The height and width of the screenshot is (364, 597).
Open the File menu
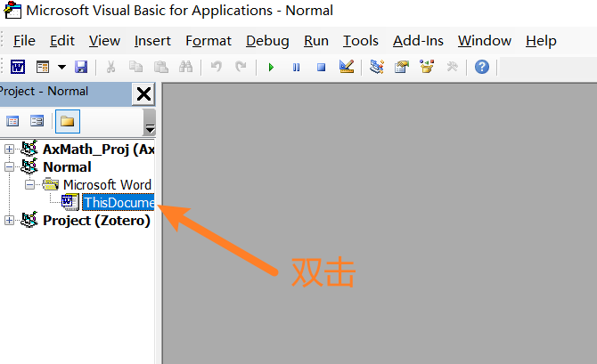(x=24, y=41)
